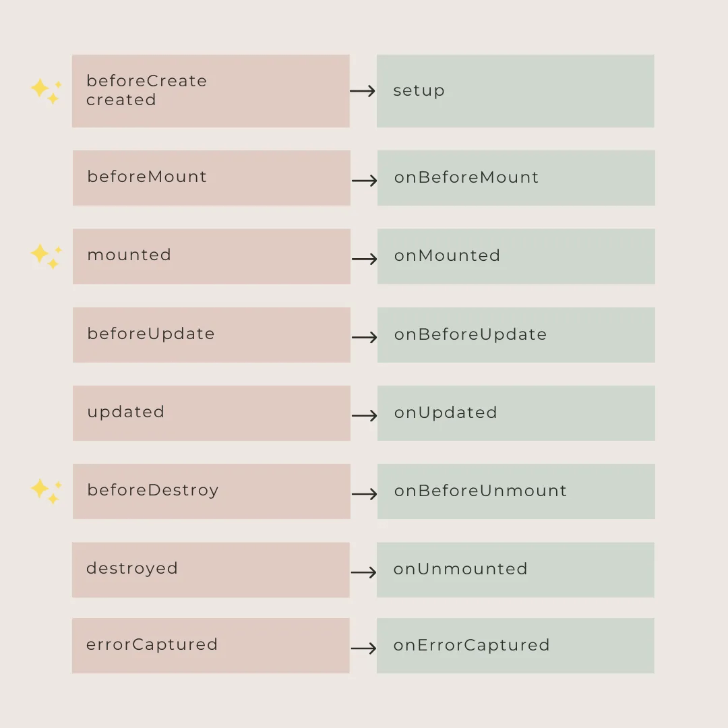Click the beforeMount box
The height and width of the screenshot is (728, 728).
(x=212, y=178)
